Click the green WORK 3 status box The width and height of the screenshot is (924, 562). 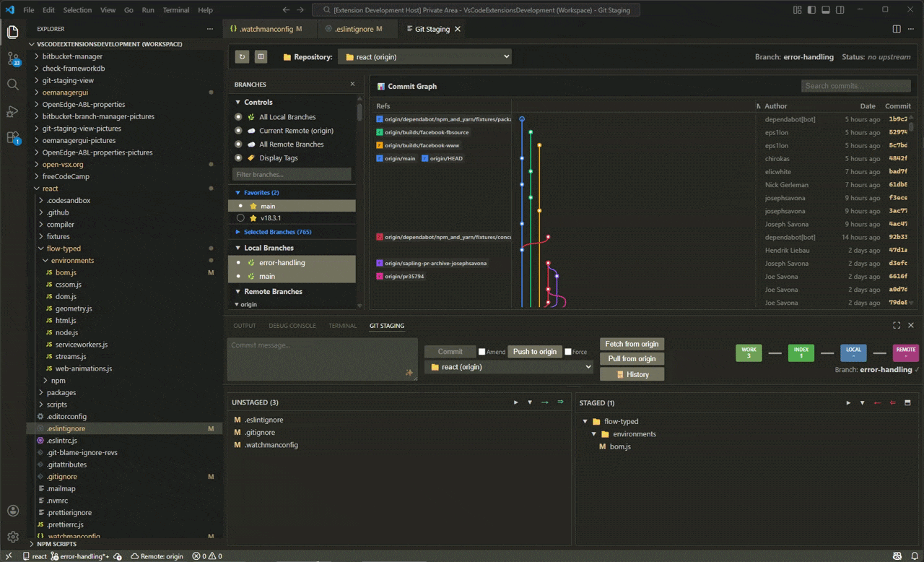(749, 353)
